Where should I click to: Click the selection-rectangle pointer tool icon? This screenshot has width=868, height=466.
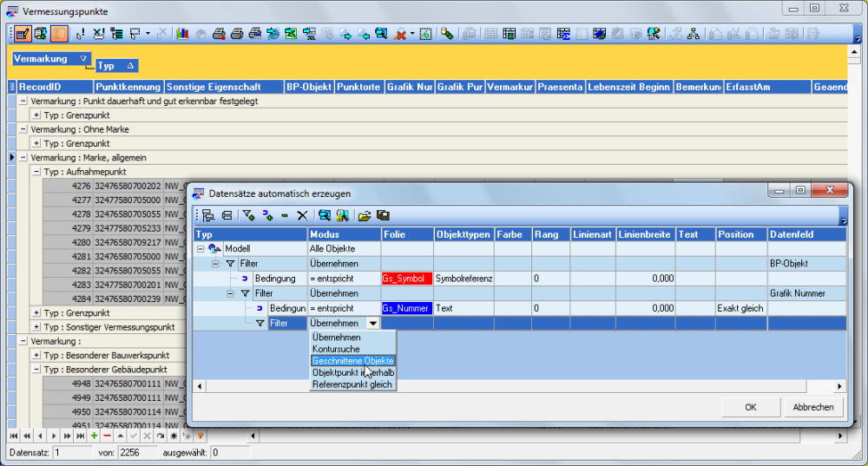pos(135,35)
